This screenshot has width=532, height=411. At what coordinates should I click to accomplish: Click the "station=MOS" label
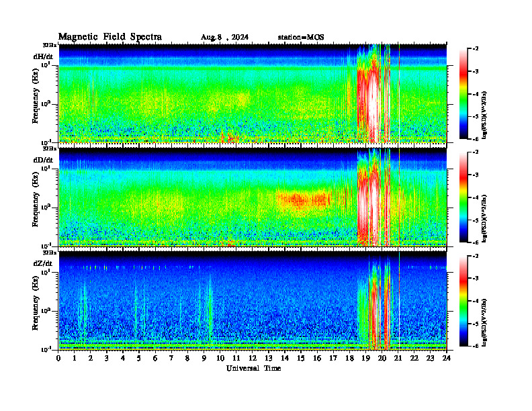(x=301, y=38)
